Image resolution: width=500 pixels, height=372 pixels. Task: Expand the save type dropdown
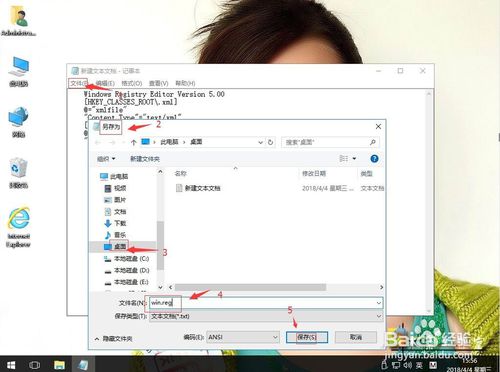pos(379,316)
